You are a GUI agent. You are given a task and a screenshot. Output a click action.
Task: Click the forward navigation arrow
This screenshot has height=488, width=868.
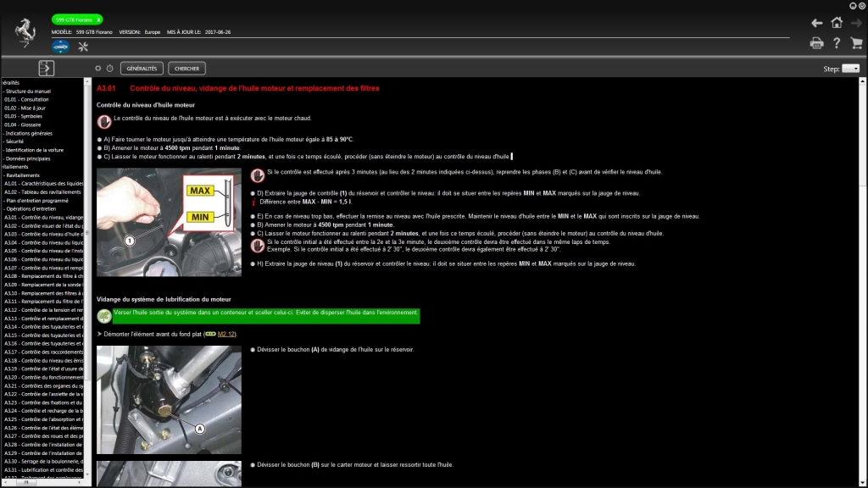click(x=857, y=23)
